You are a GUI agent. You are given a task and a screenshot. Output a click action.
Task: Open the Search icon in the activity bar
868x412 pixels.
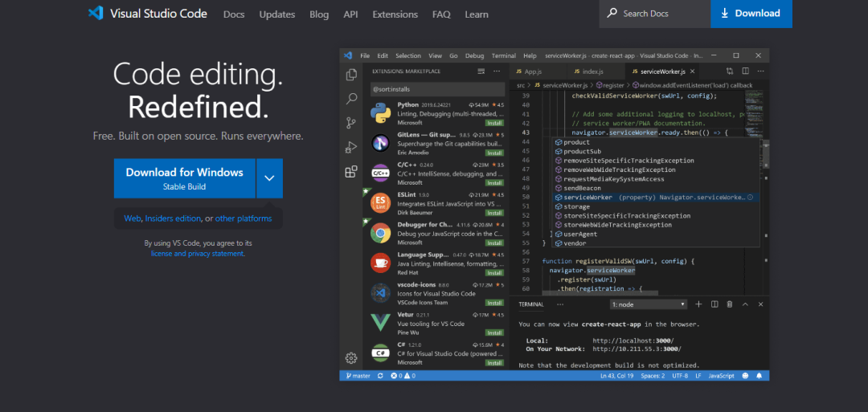click(x=351, y=99)
